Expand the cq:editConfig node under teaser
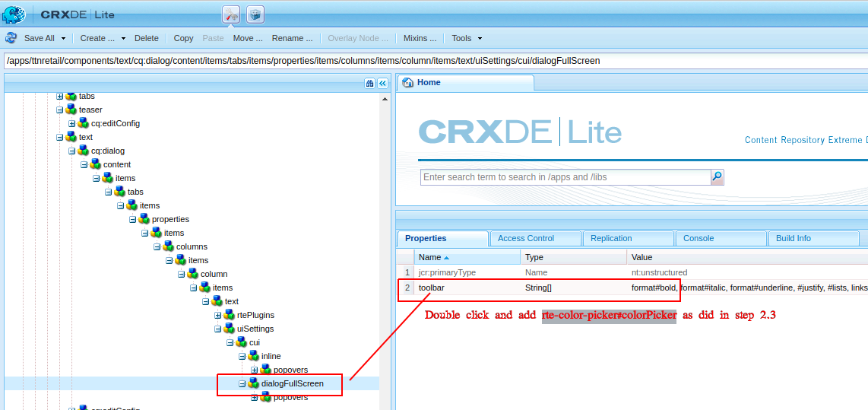 coord(72,123)
